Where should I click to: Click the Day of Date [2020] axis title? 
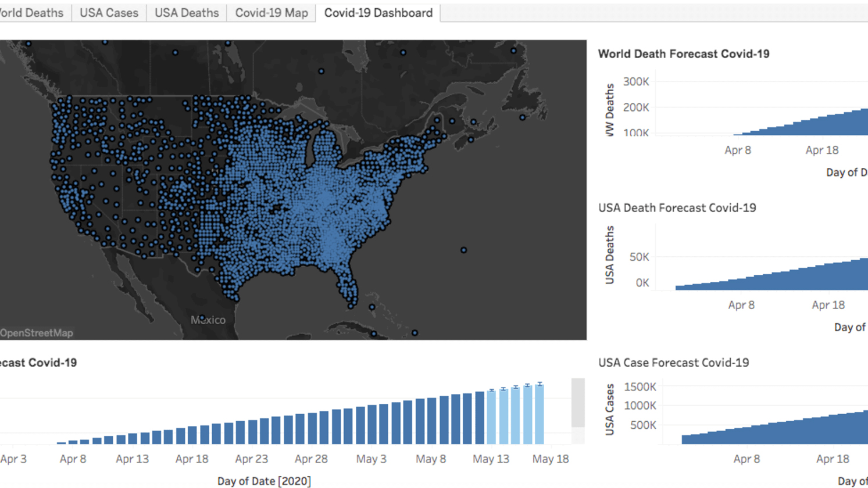(264, 481)
